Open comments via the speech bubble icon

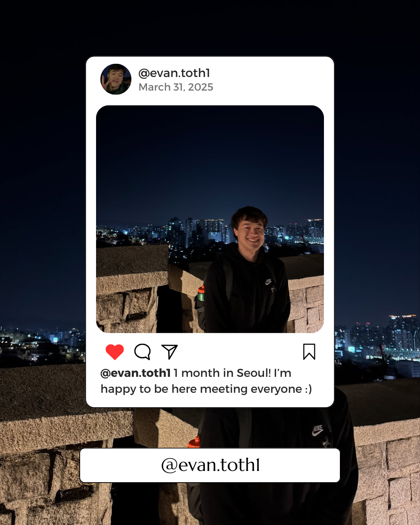click(142, 352)
